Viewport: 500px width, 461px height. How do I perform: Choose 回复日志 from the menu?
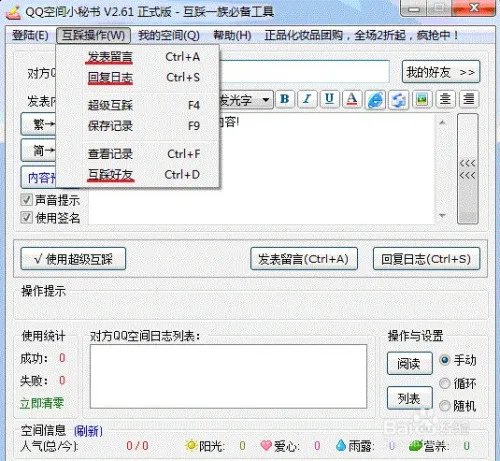click(x=138, y=78)
